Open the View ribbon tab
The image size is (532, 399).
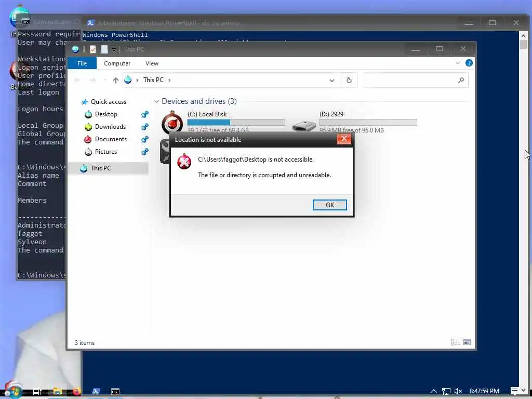[152, 63]
